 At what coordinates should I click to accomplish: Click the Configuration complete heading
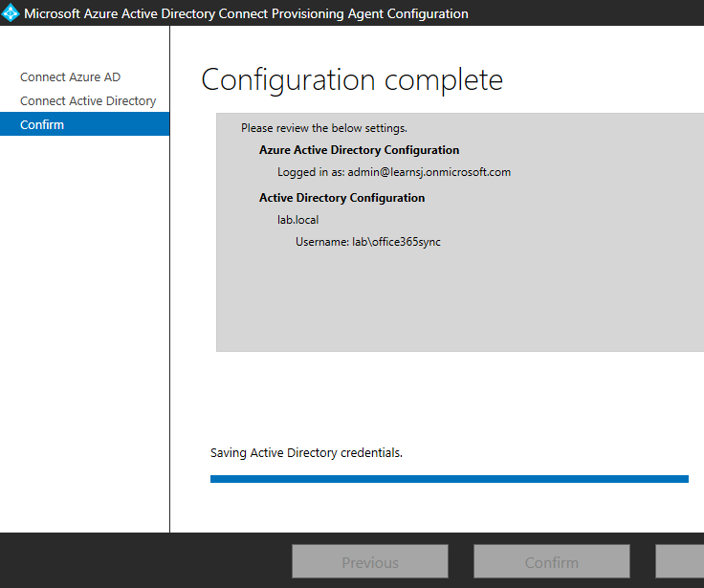pyautogui.click(x=351, y=80)
